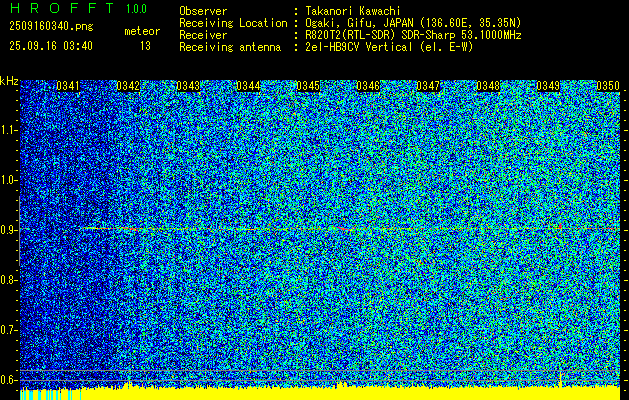Click the 0341 time marker
The height and width of the screenshot is (400, 629).
point(68,86)
